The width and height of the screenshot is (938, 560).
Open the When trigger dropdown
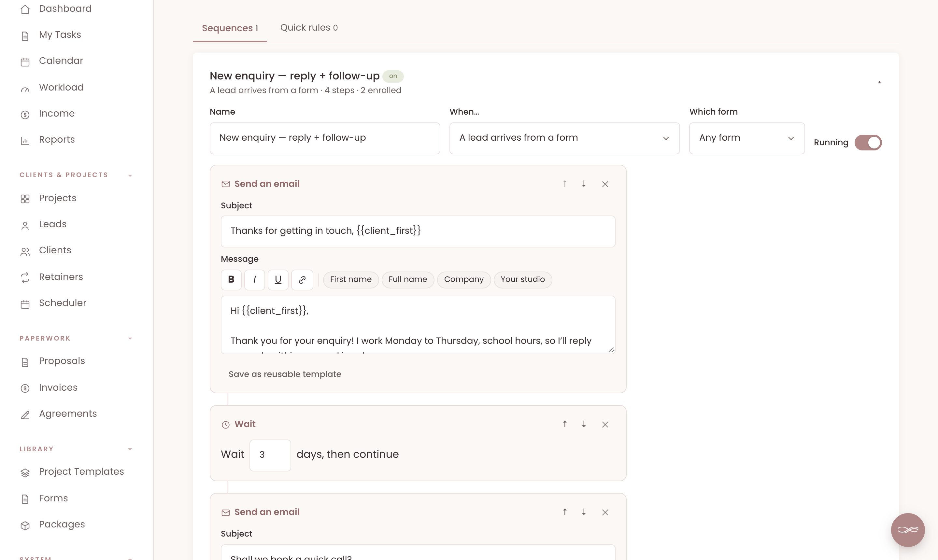[564, 138]
